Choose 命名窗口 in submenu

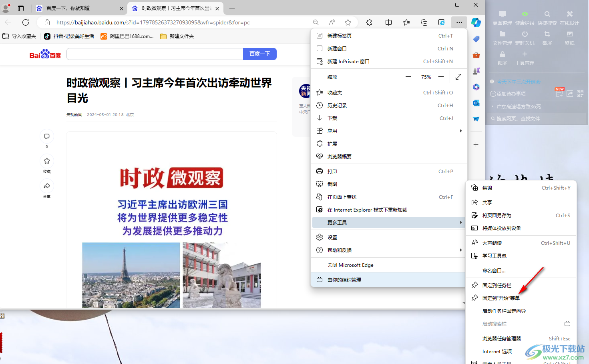(x=521, y=270)
